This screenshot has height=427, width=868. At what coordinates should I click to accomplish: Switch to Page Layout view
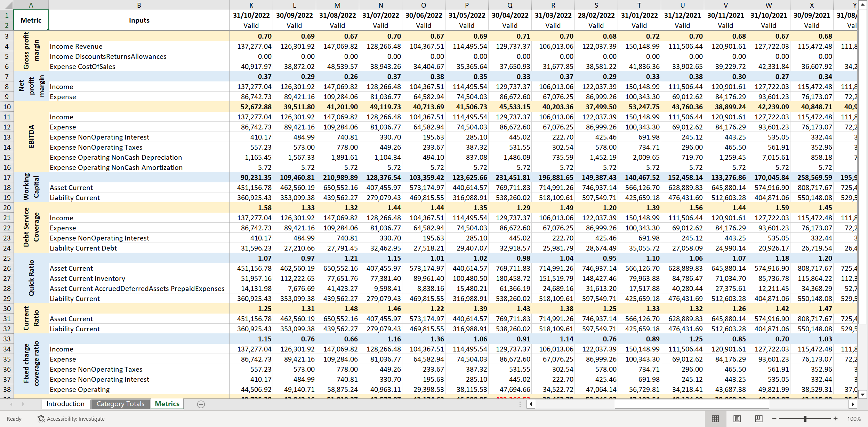coord(738,419)
